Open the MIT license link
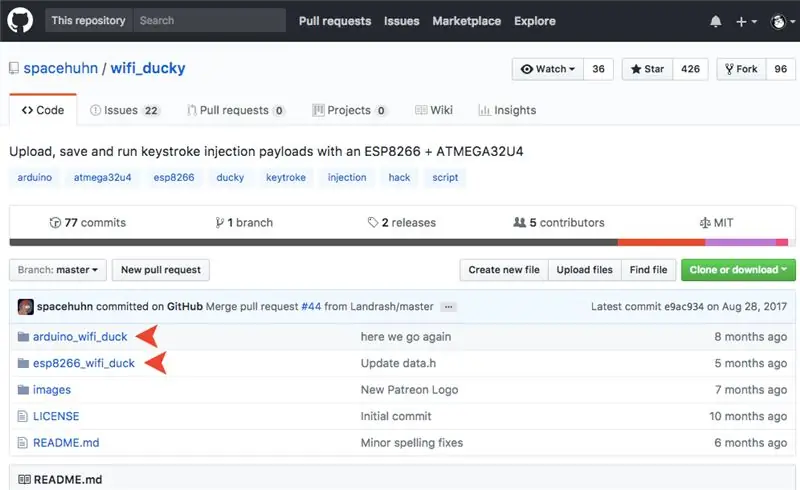 (716, 223)
